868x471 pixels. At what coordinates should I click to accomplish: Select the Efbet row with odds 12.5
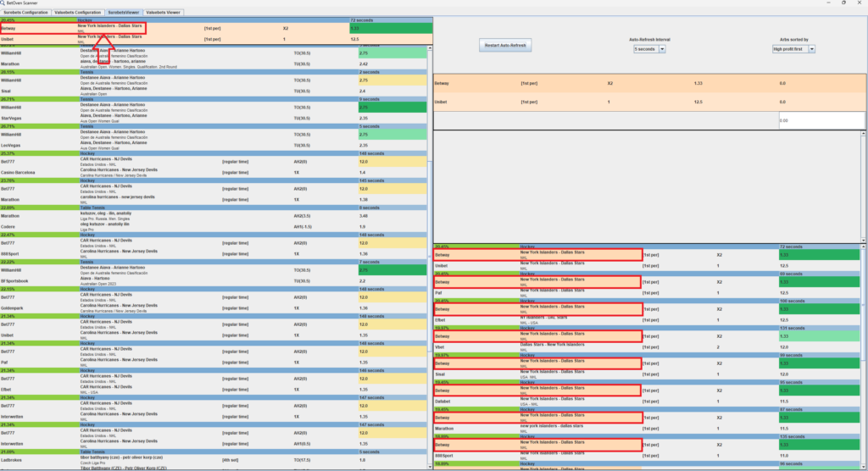click(647, 320)
